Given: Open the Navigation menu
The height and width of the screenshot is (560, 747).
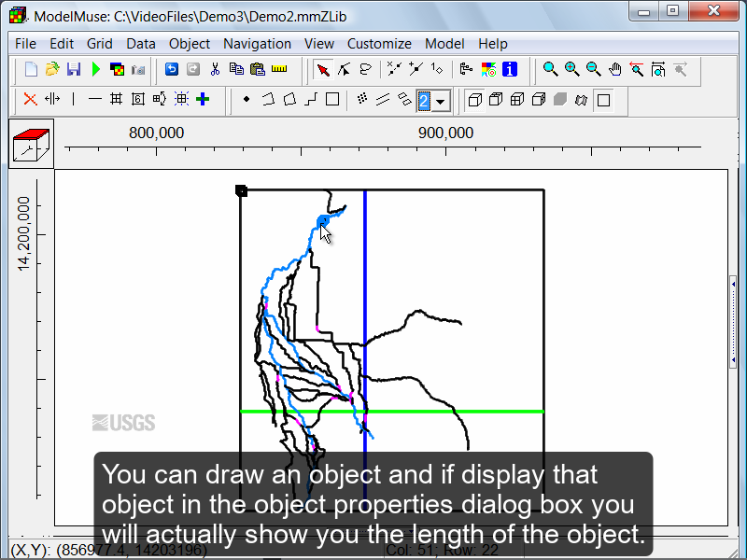Looking at the screenshot, I should tap(257, 44).
